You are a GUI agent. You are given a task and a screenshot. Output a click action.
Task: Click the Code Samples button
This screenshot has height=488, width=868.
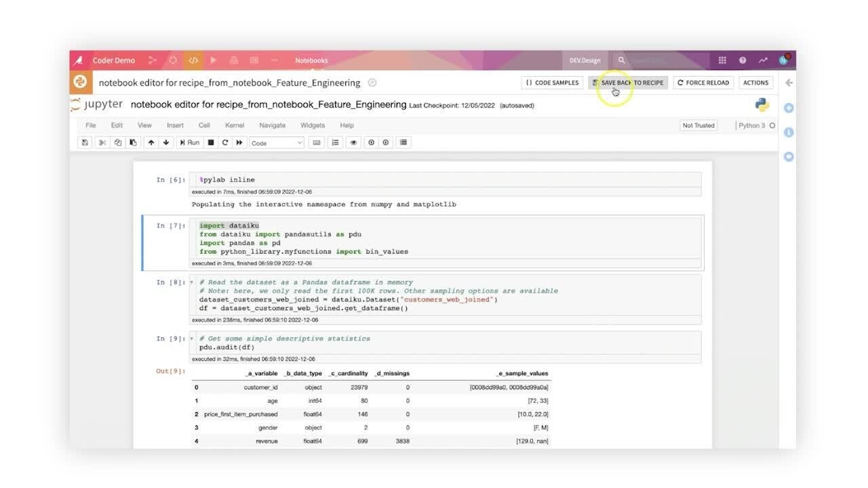(552, 83)
